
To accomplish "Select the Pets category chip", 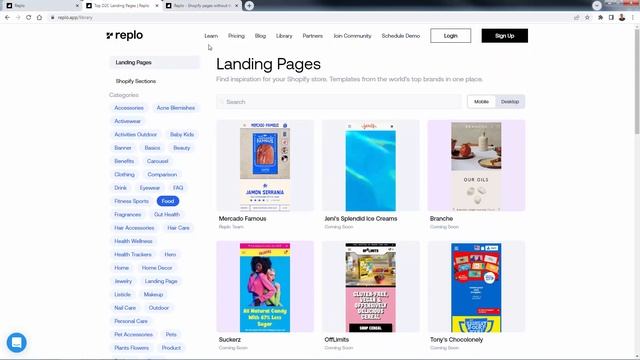I will pos(171,334).
